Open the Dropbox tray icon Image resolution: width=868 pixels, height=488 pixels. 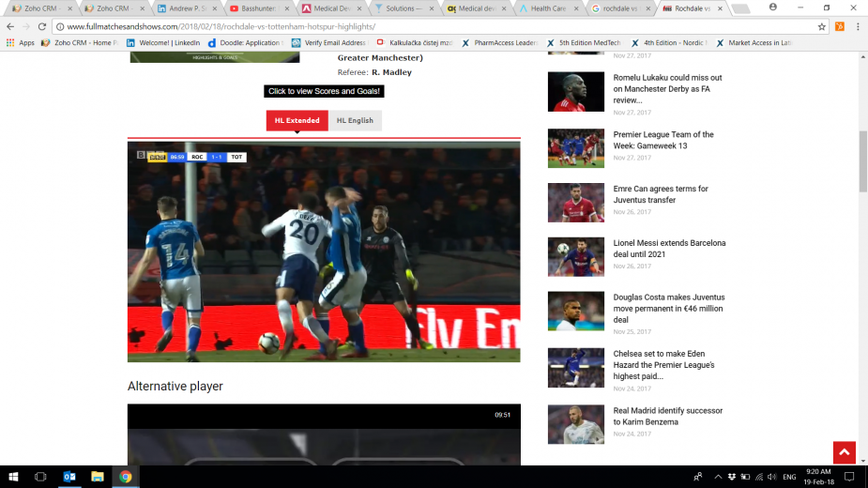coord(732,477)
